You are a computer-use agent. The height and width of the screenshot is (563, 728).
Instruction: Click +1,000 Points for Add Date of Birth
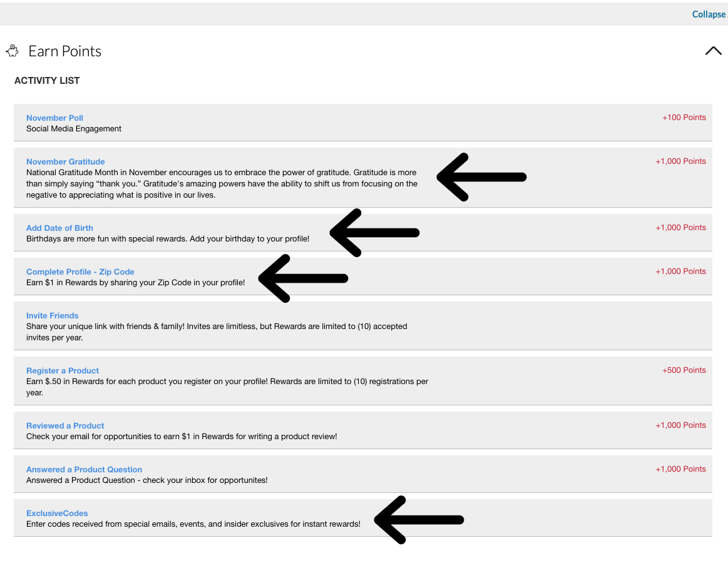tap(680, 228)
